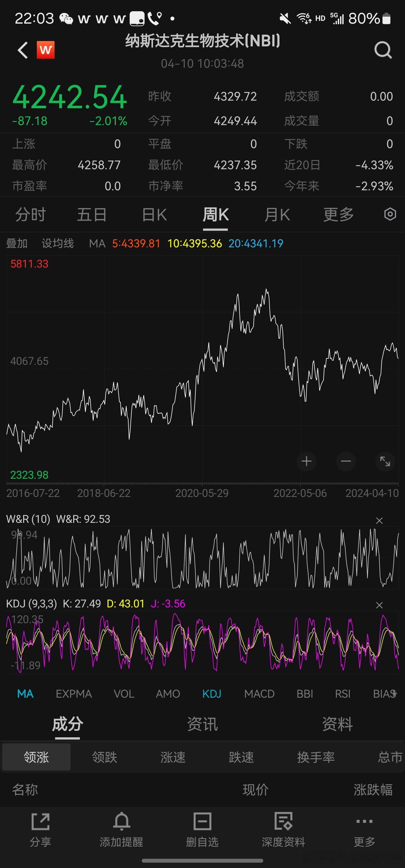Select 跌速 fall speed filter
This screenshot has height=868, width=405.
coord(241,758)
